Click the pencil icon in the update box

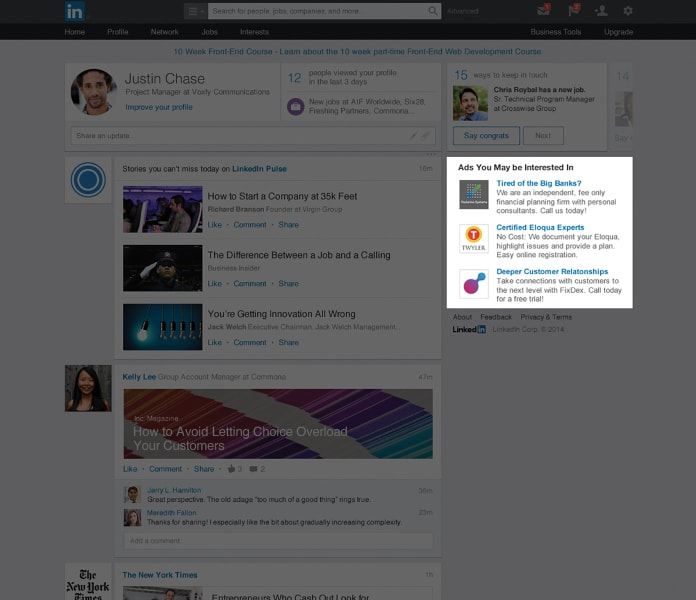tap(413, 136)
